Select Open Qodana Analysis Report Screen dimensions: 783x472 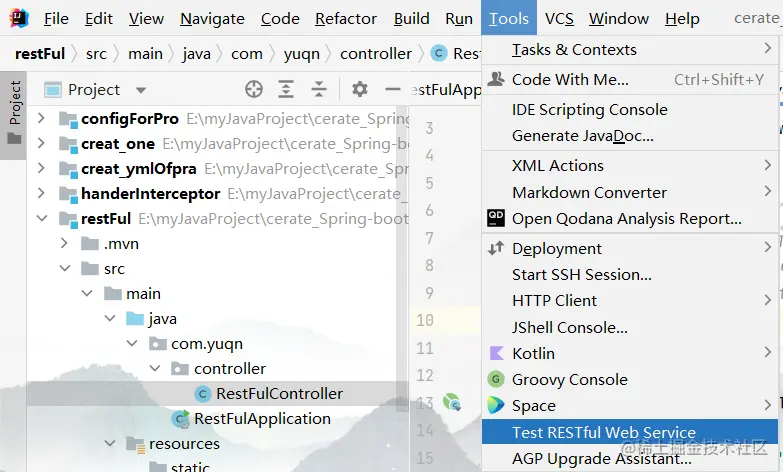(630, 219)
